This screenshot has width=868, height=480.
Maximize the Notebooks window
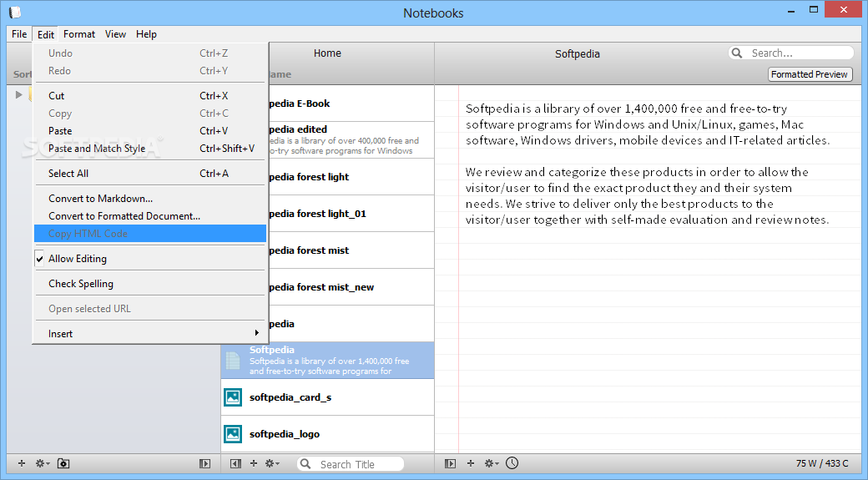pyautogui.click(x=813, y=10)
